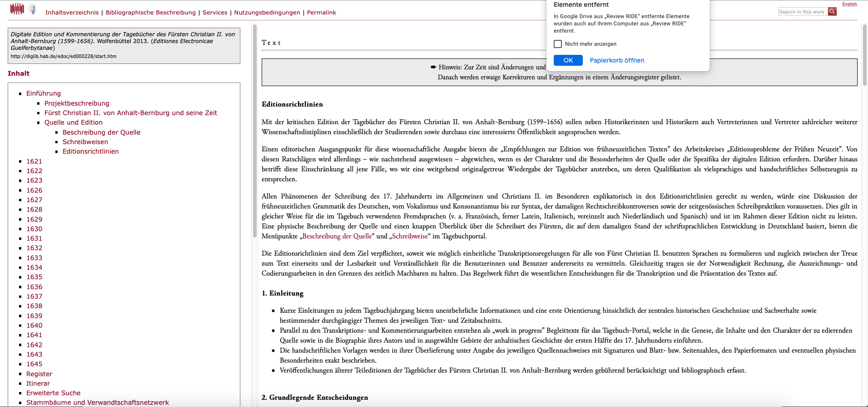Viewport: 868px width, 407px height.
Task: Open the diary year 1621
Action: coord(34,161)
